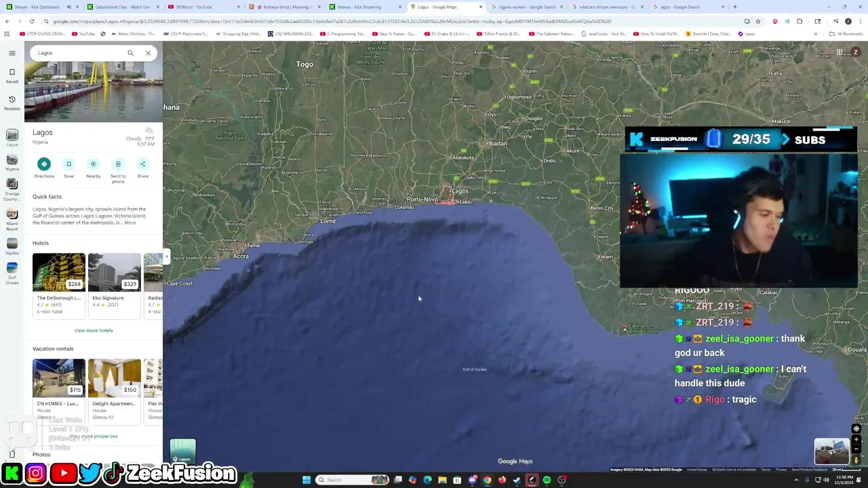Open a new browser tab
This screenshot has width=868, height=488.
735,7
